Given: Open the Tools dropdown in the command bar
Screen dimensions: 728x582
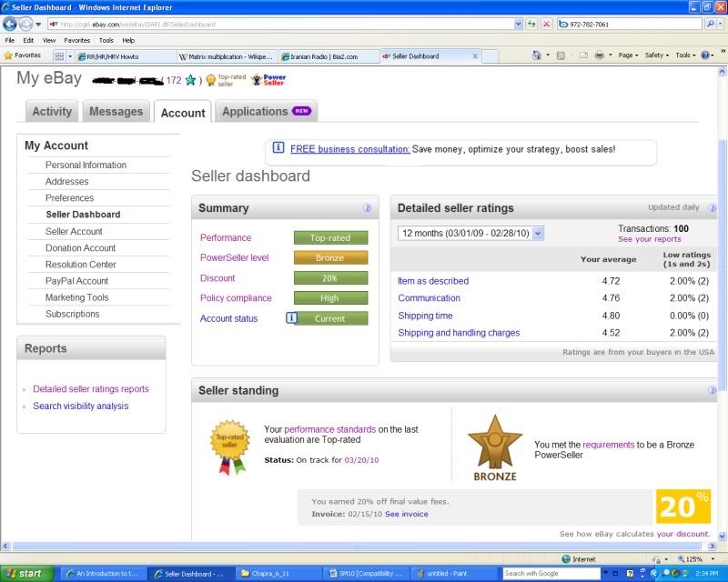Looking at the screenshot, I should 685,55.
